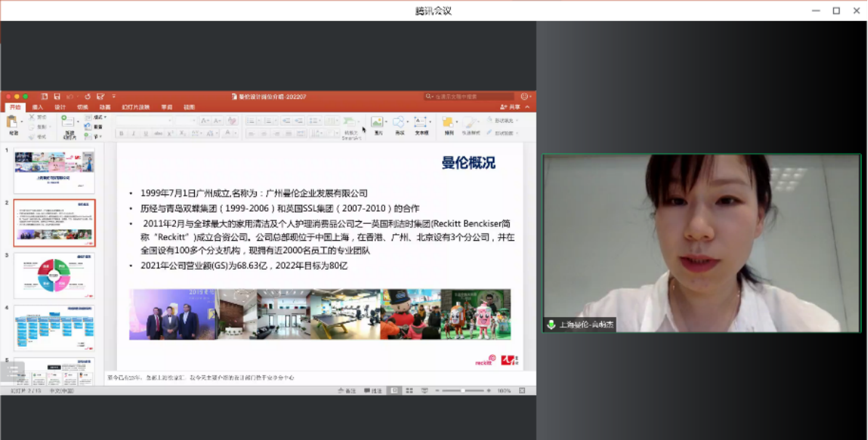Click the zoom slider in status bar
The image size is (868, 440).
click(463, 391)
